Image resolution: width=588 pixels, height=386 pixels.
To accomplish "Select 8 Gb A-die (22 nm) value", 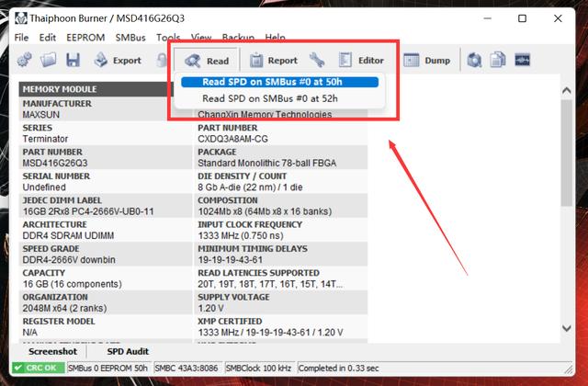I will point(250,187).
